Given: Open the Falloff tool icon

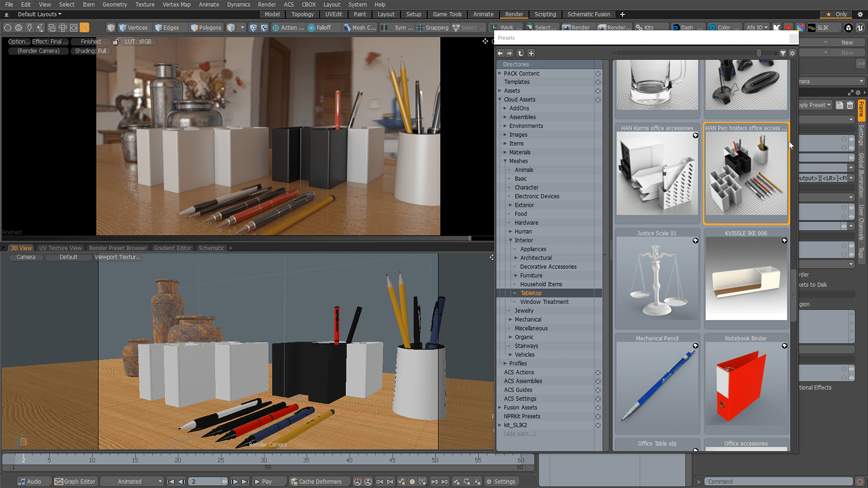Looking at the screenshot, I should 312,28.
